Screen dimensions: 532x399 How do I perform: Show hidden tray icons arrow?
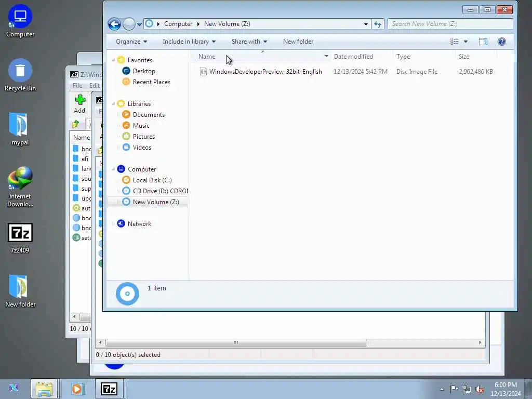coord(442,390)
